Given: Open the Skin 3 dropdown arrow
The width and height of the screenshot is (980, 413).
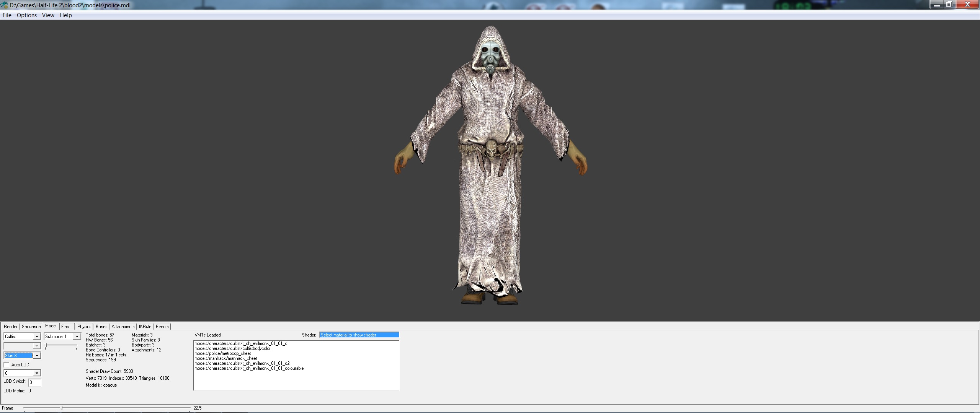Looking at the screenshot, I should 37,356.
